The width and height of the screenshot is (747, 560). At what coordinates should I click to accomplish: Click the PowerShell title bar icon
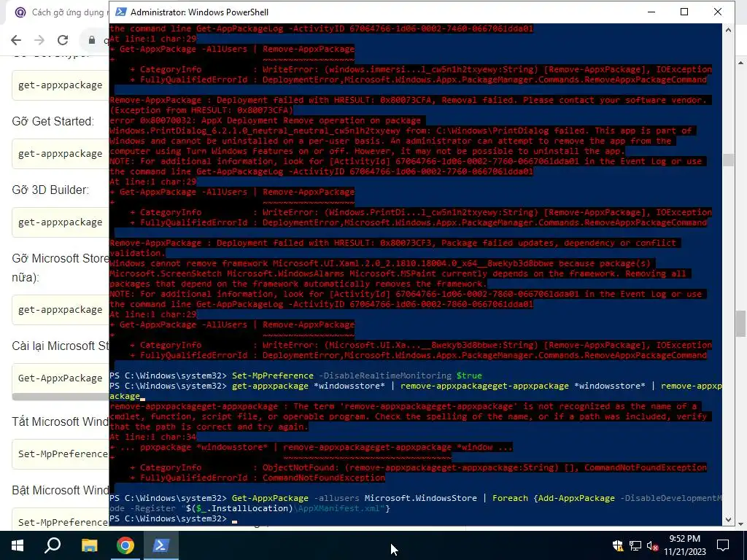(x=121, y=12)
